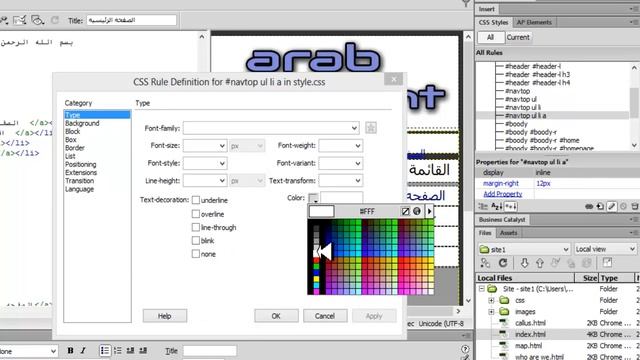This screenshot has height=360, width=640.
Task: Check the line-through checkbox
Action: pos(196,227)
